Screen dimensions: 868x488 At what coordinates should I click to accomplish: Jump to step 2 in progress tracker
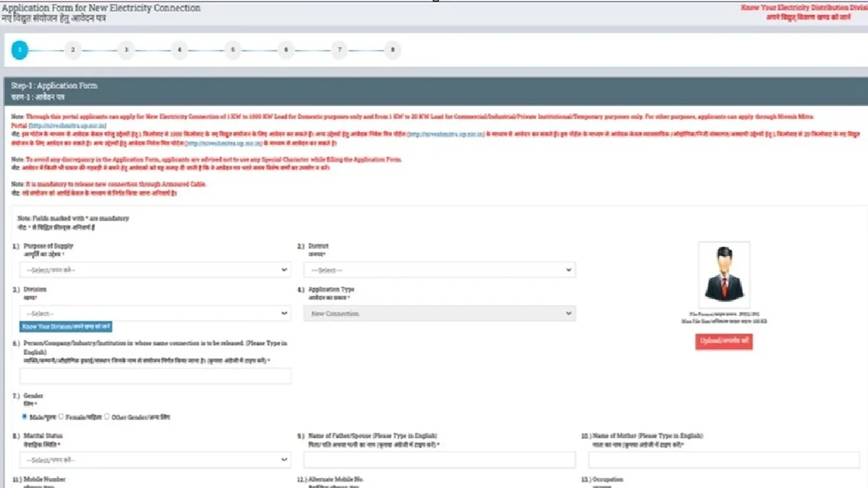tap(72, 50)
